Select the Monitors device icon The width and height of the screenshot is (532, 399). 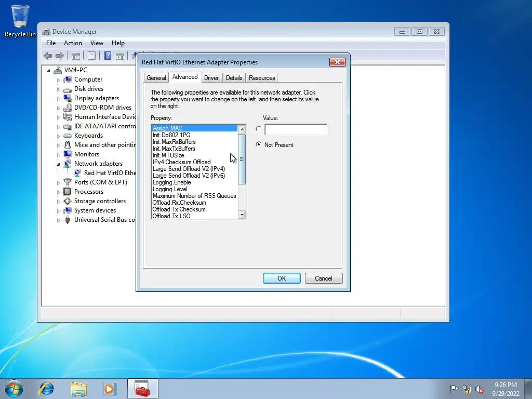pos(68,154)
